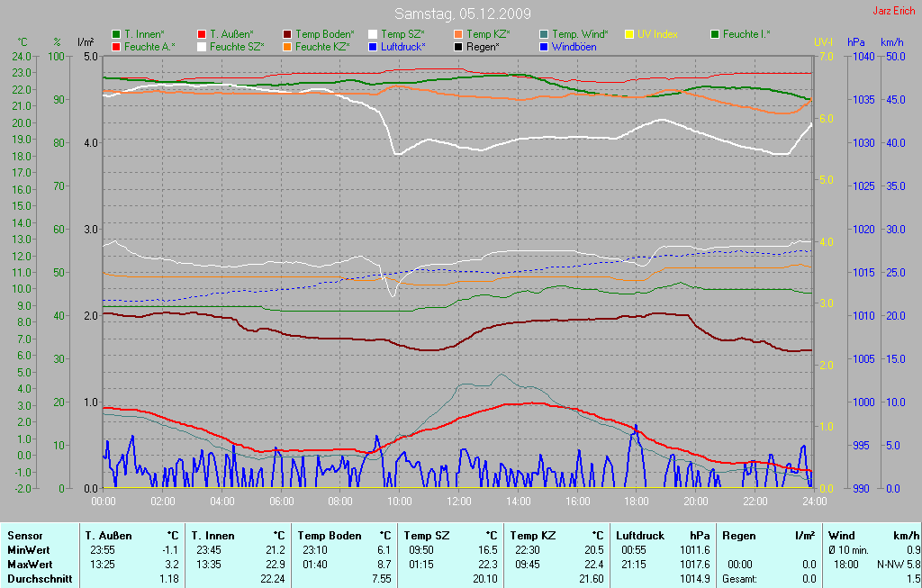922x588 pixels.
Task: Click the green T. Innen legend swatch
Action: [x=116, y=34]
